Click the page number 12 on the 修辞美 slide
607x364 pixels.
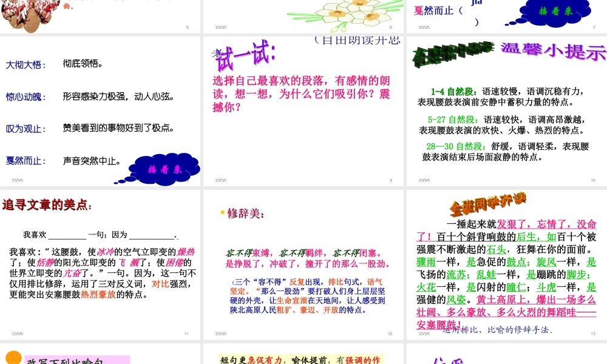pyautogui.click(x=390, y=334)
